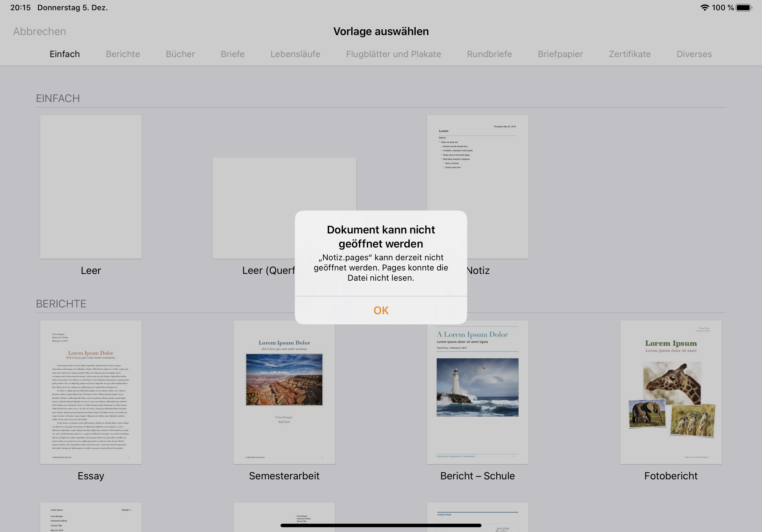Switch to the Einfach tab

pyautogui.click(x=65, y=54)
